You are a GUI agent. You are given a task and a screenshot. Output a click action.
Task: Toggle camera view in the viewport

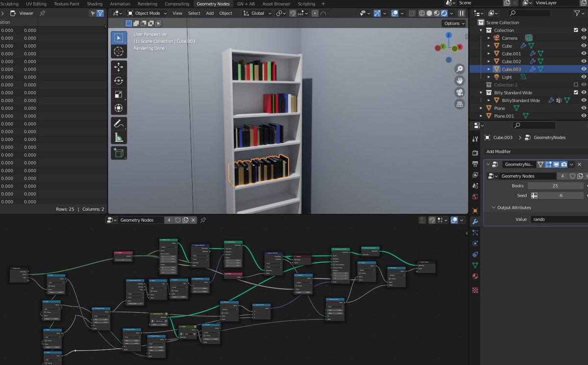point(460,92)
